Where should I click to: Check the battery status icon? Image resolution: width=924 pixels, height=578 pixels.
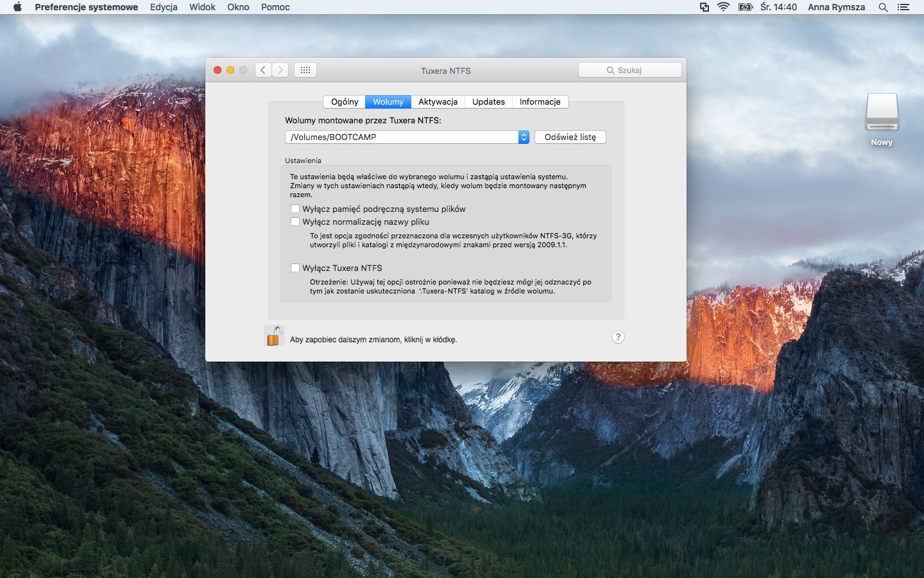[745, 7]
